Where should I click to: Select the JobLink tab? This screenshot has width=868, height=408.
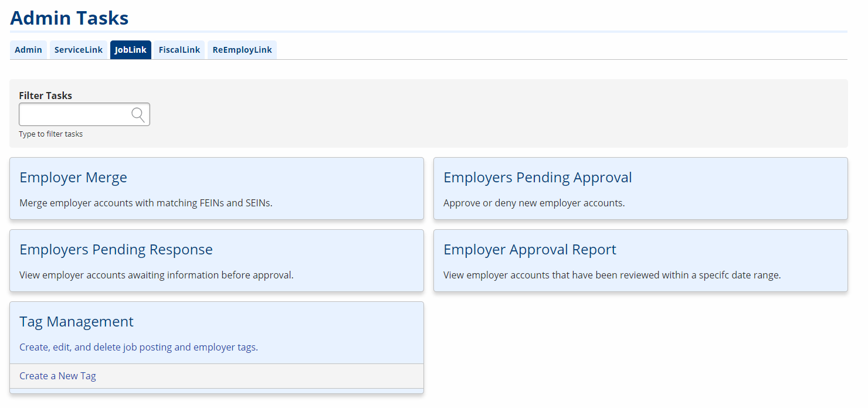130,50
